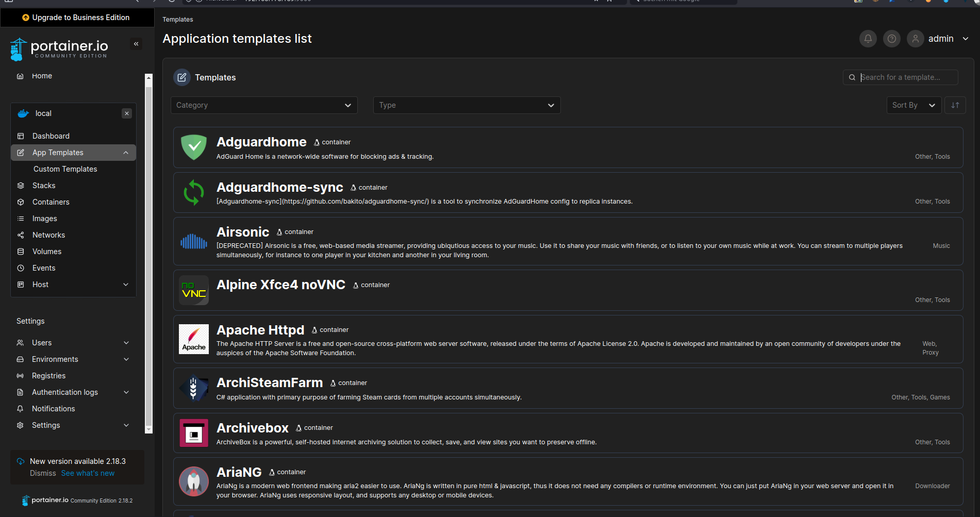Toggle sort order arrows button
The height and width of the screenshot is (517, 980).
(955, 105)
